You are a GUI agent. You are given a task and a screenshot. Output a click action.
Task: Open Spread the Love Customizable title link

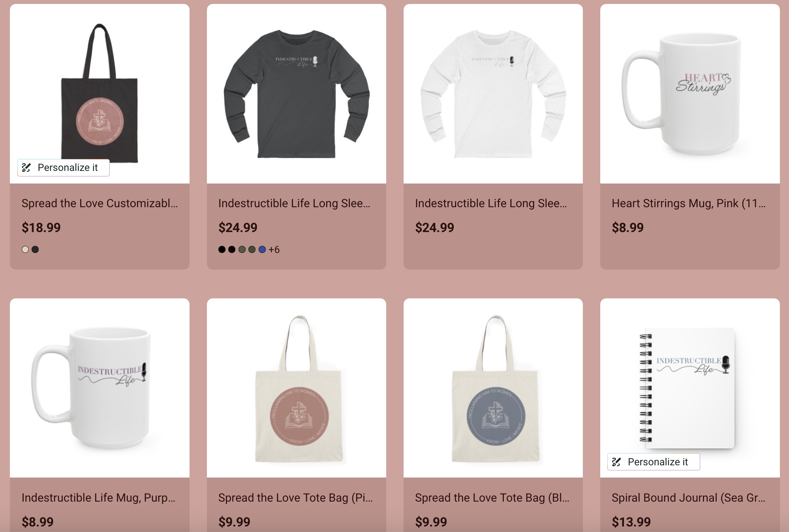click(x=100, y=203)
